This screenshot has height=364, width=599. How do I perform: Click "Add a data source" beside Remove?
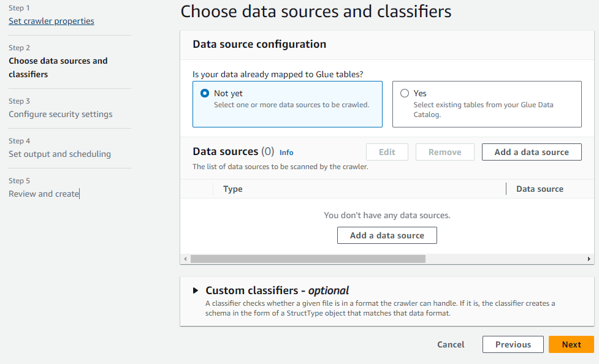pos(532,152)
